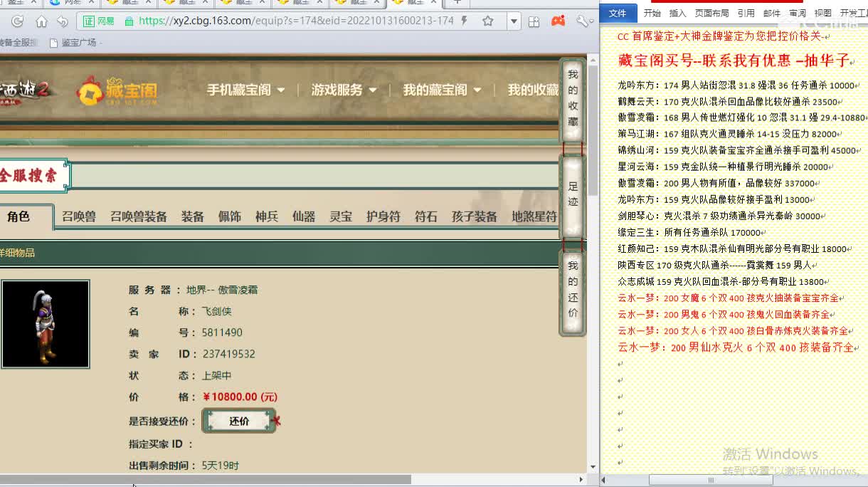The height and width of the screenshot is (487, 868).
Task: Switch to the 装备 tab
Action: (x=193, y=216)
